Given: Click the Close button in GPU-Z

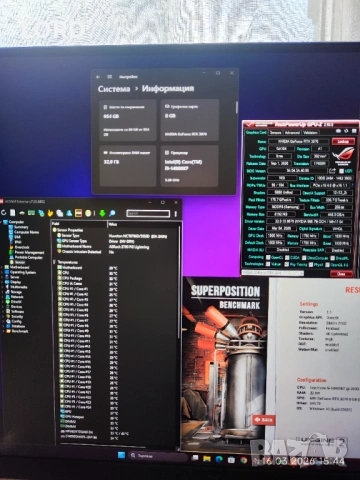Looking at the screenshot, I should point(341,274).
